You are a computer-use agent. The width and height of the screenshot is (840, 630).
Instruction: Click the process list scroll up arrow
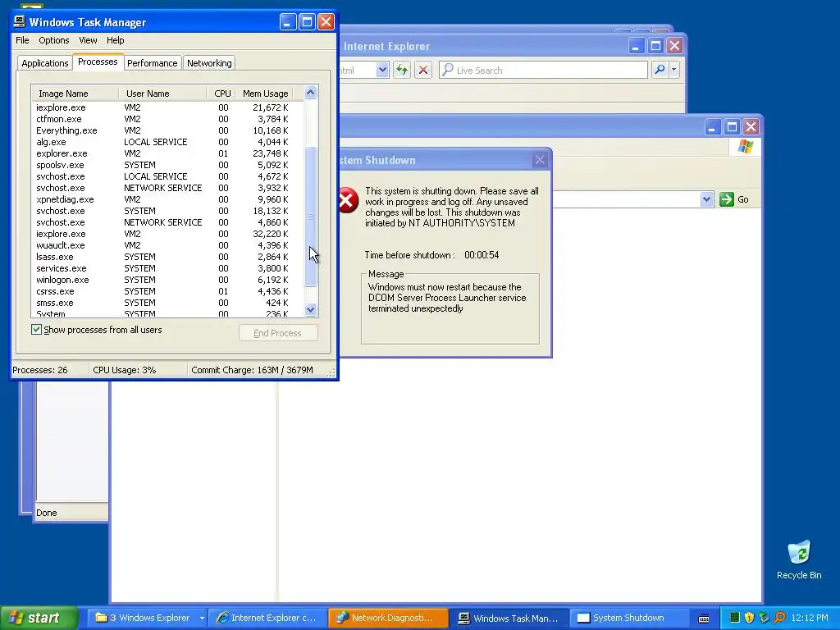(x=311, y=93)
